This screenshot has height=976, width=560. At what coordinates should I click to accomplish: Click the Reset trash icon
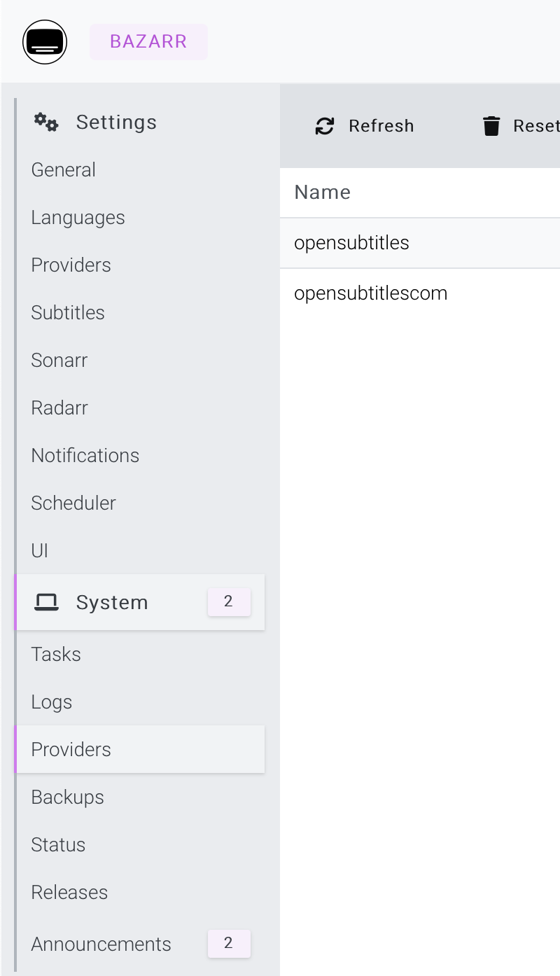[x=491, y=126]
